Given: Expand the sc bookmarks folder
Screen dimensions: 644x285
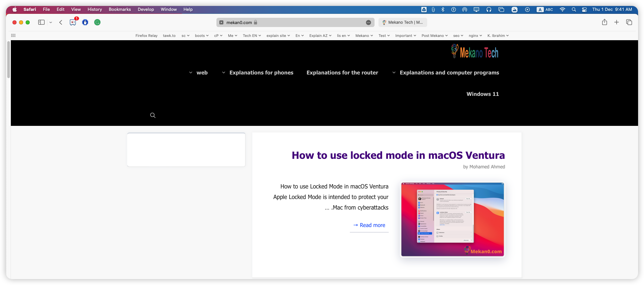Looking at the screenshot, I should 185,36.
